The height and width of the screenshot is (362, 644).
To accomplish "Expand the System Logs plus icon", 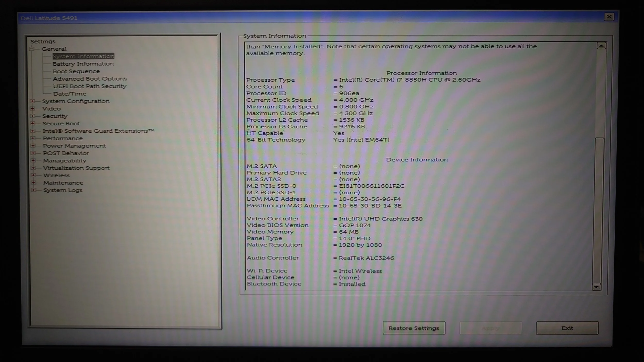I will click(33, 190).
